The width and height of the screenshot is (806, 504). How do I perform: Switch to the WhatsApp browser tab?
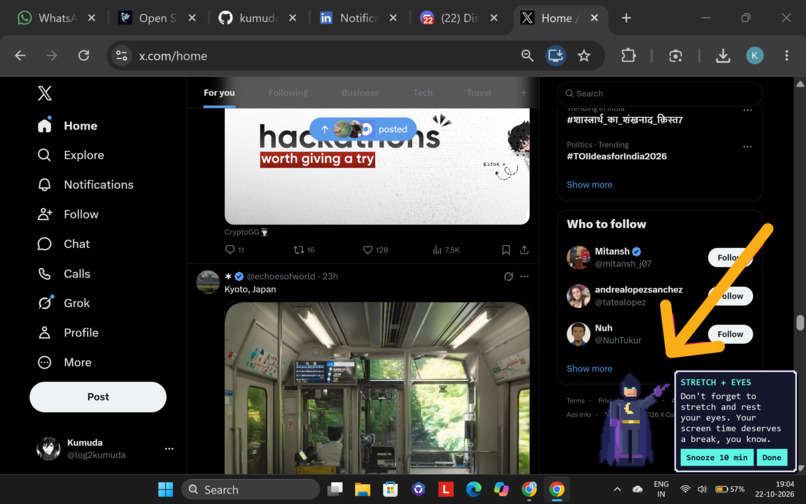[x=56, y=18]
